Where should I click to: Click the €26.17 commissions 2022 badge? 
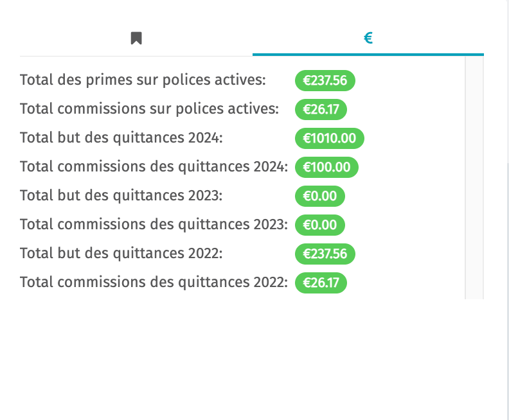(x=321, y=283)
